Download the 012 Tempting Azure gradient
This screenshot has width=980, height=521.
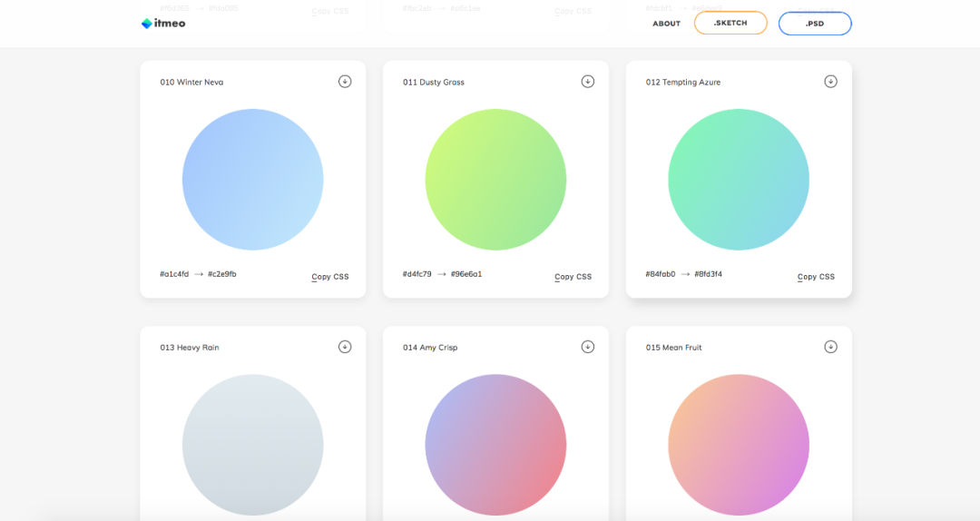[830, 82]
